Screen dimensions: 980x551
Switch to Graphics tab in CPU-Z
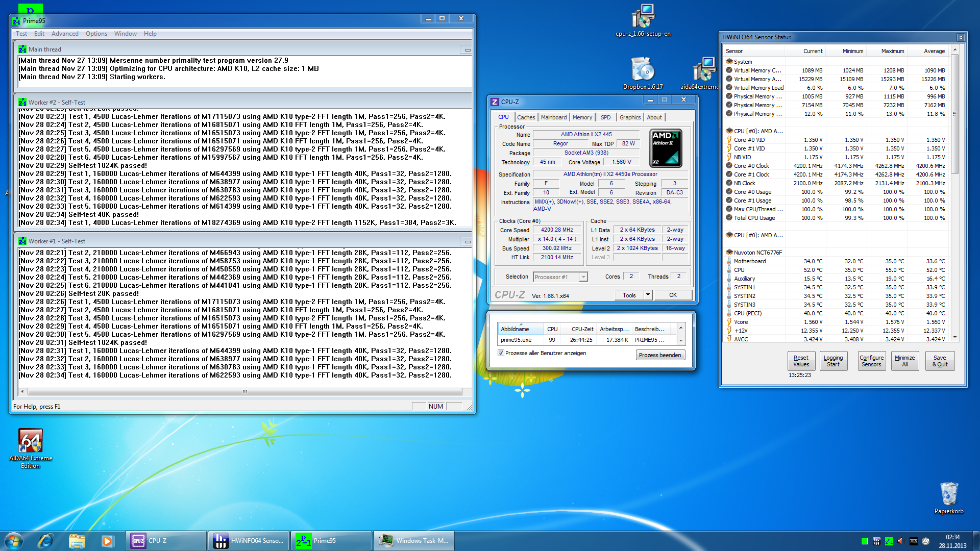pyautogui.click(x=630, y=117)
